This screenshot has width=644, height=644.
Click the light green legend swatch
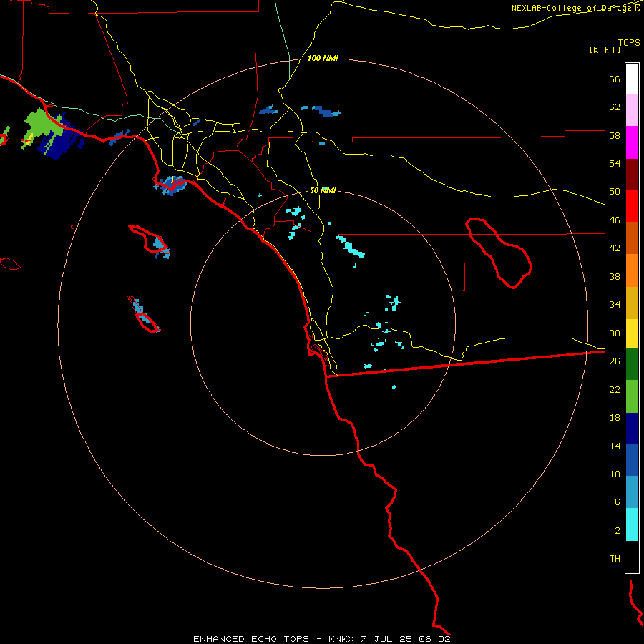[632, 396]
